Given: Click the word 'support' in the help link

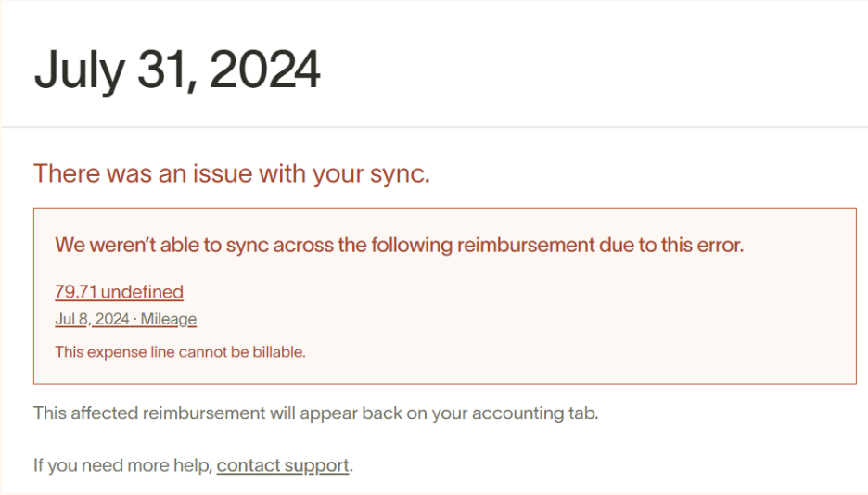Looking at the screenshot, I should [x=316, y=466].
